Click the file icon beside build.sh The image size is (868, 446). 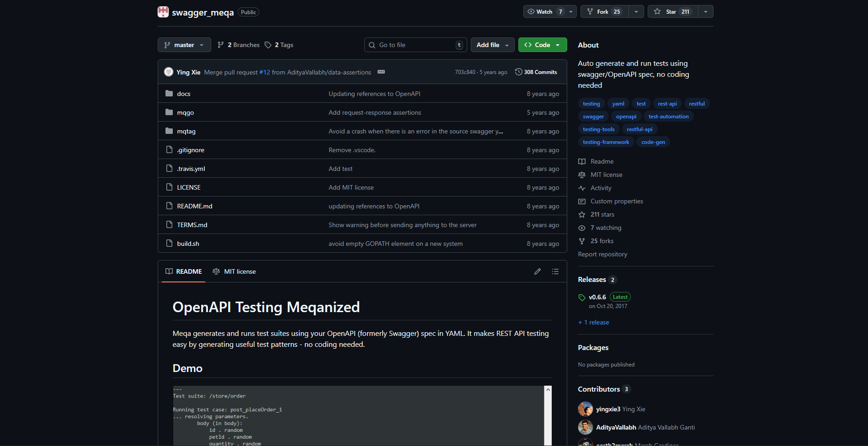coord(169,243)
